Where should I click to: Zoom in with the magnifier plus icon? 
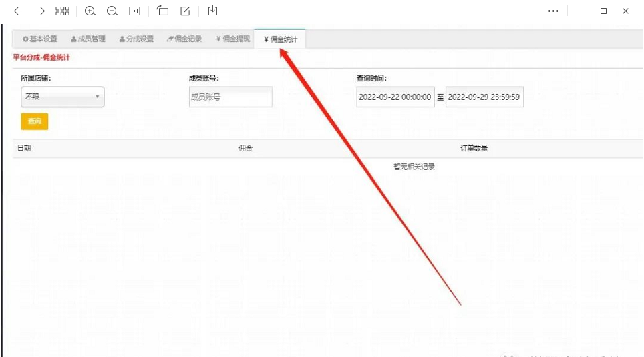point(91,11)
